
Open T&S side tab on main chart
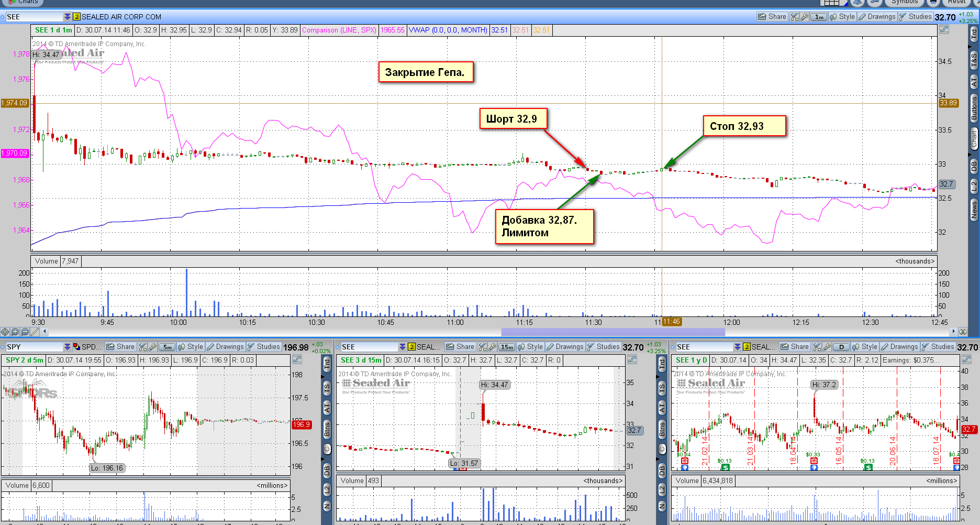974,61
